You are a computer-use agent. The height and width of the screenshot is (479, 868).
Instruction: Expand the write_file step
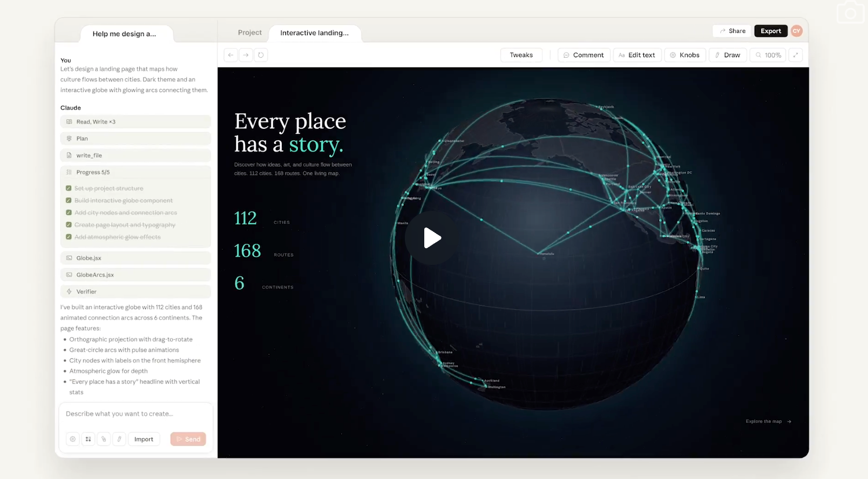point(135,155)
